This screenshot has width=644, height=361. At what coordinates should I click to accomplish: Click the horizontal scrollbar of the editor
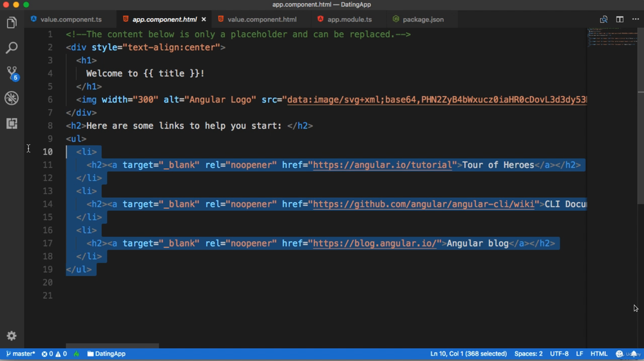point(112,346)
